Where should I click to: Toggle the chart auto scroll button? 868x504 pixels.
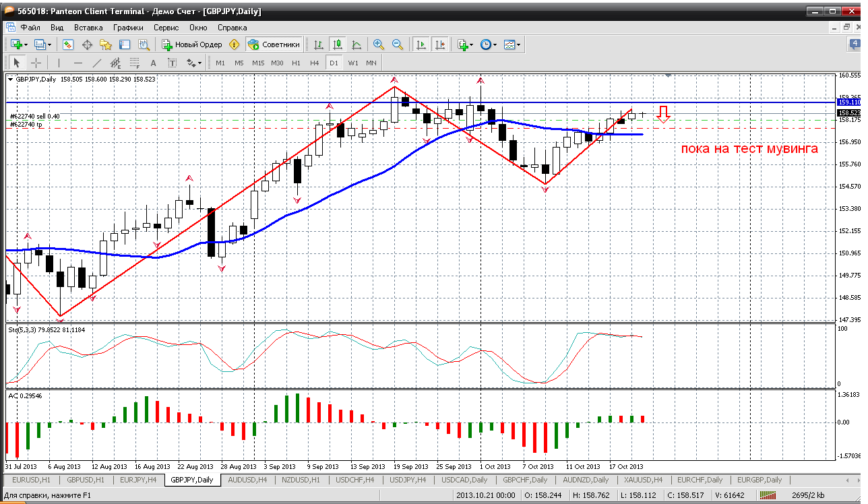[421, 44]
